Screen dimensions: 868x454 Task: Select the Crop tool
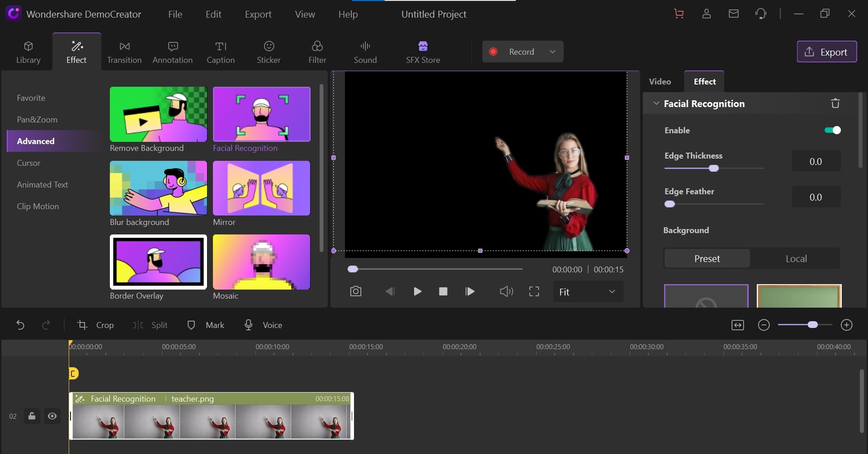point(95,325)
